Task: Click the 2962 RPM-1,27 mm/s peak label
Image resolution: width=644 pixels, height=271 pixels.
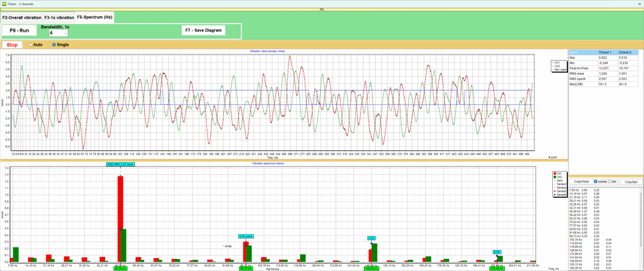Action: pyautogui.click(x=120, y=165)
